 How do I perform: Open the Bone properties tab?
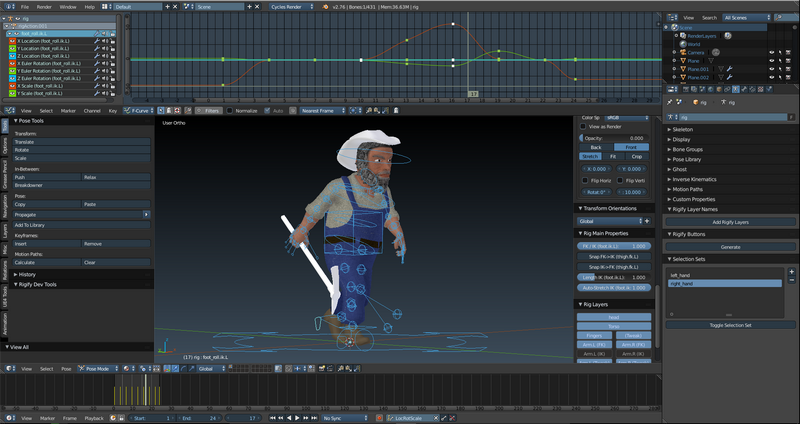[744, 89]
